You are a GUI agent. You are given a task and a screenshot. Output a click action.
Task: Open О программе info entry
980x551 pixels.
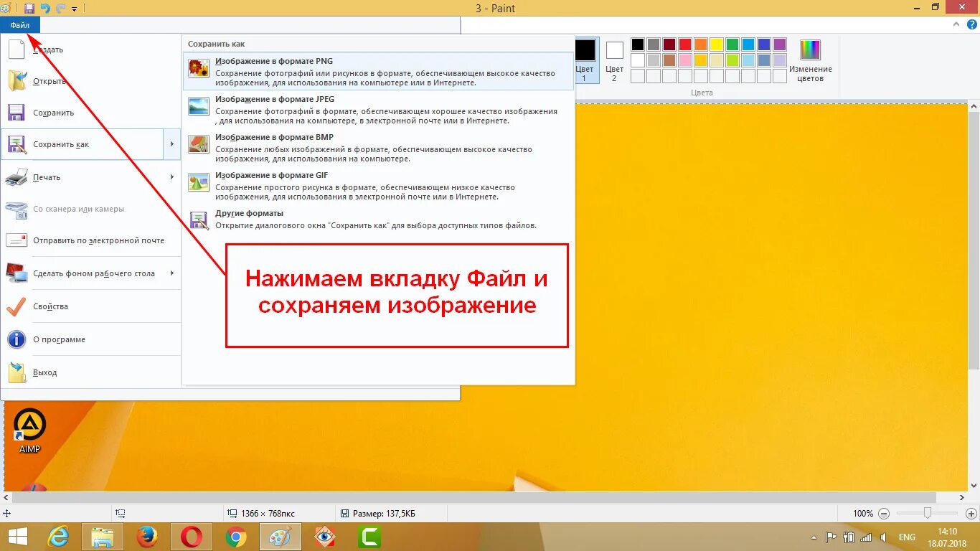pyautogui.click(x=90, y=339)
